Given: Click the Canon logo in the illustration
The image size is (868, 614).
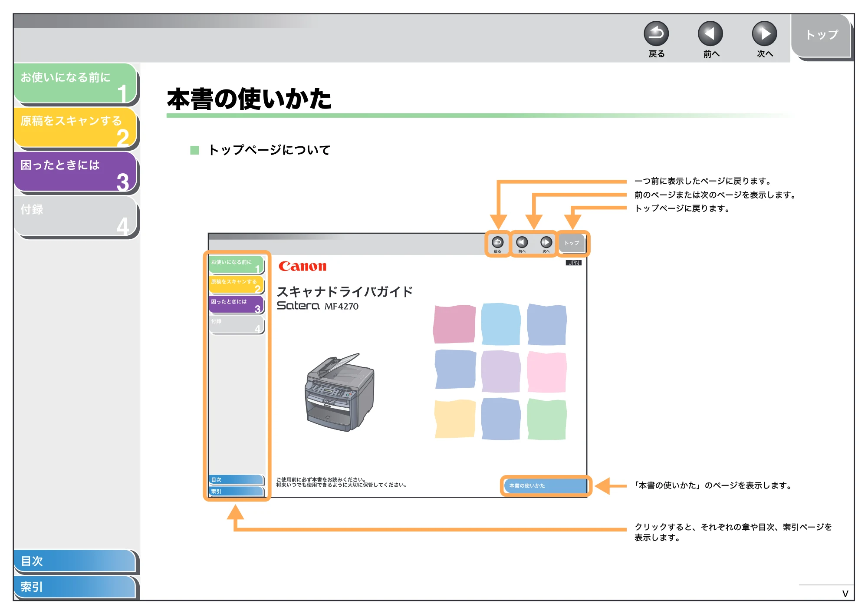Looking at the screenshot, I should pyautogui.click(x=302, y=266).
